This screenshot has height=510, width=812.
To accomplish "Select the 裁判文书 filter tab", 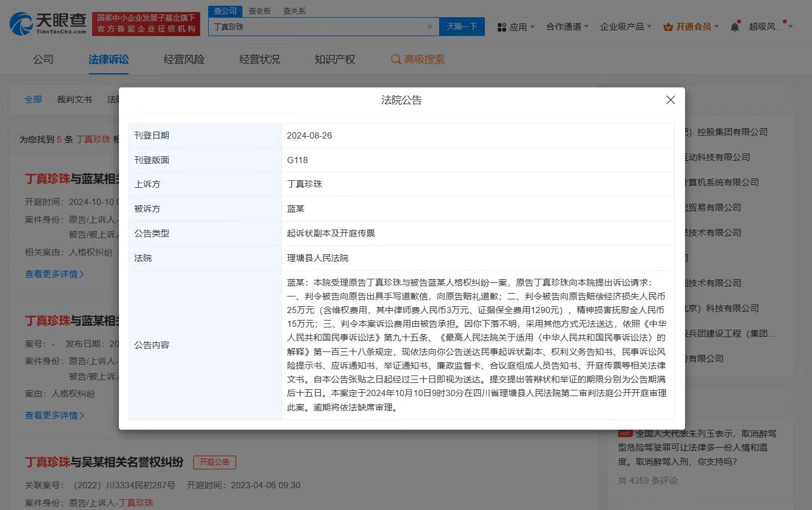I will 74,99.
